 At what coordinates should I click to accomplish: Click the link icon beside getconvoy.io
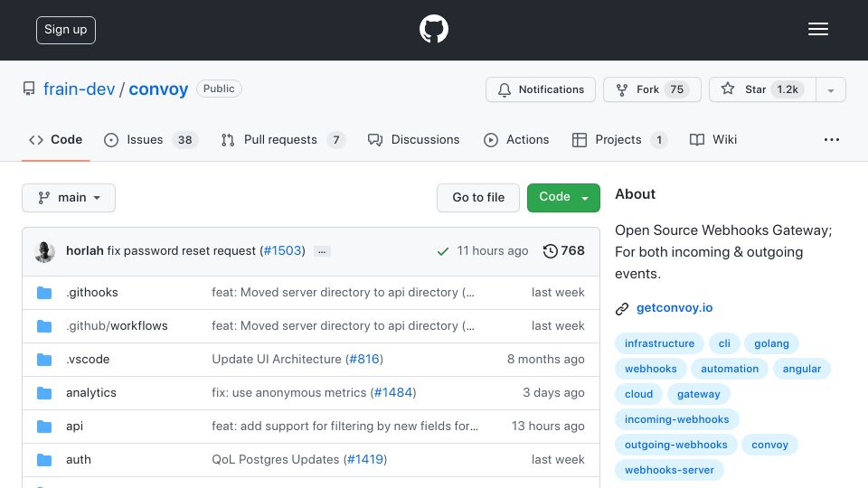click(622, 309)
